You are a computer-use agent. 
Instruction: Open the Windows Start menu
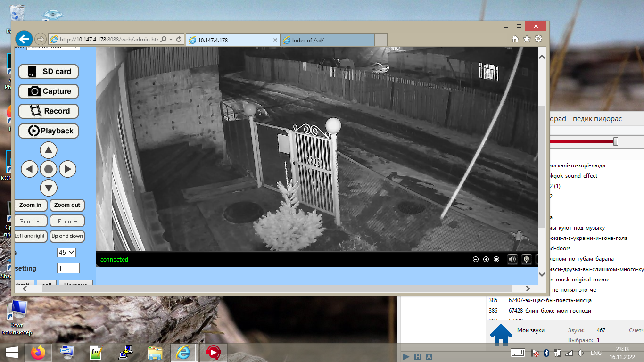(11, 353)
